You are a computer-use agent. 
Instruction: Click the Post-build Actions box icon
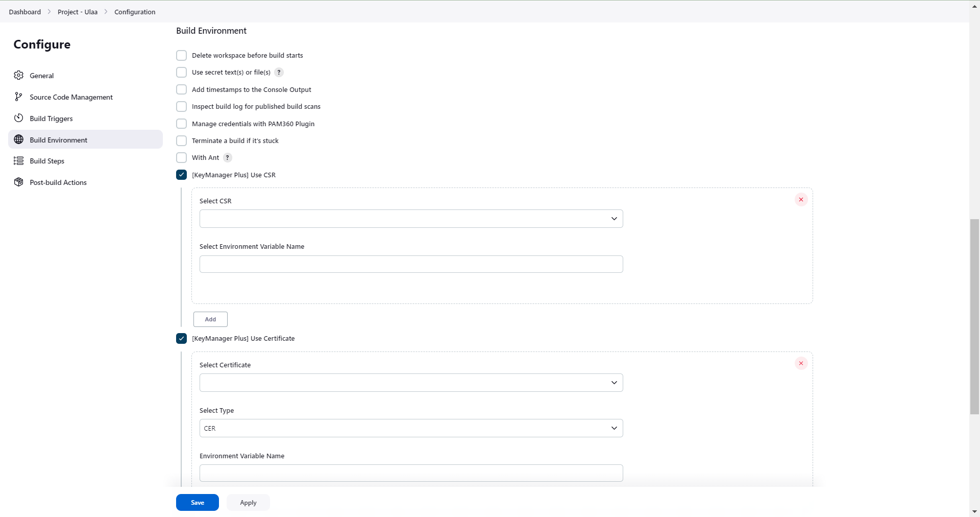point(19,182)
